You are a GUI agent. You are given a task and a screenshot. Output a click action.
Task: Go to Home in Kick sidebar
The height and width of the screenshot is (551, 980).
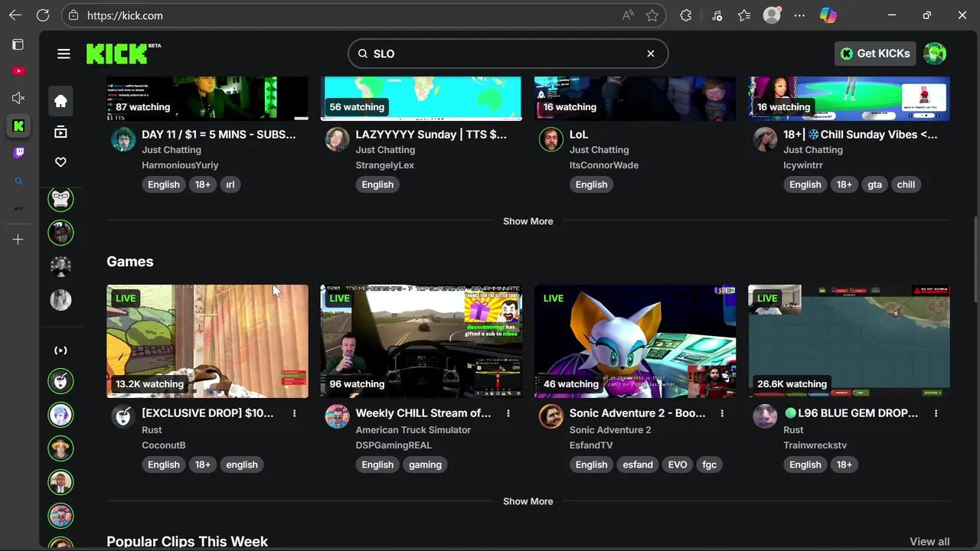point(60,101)
